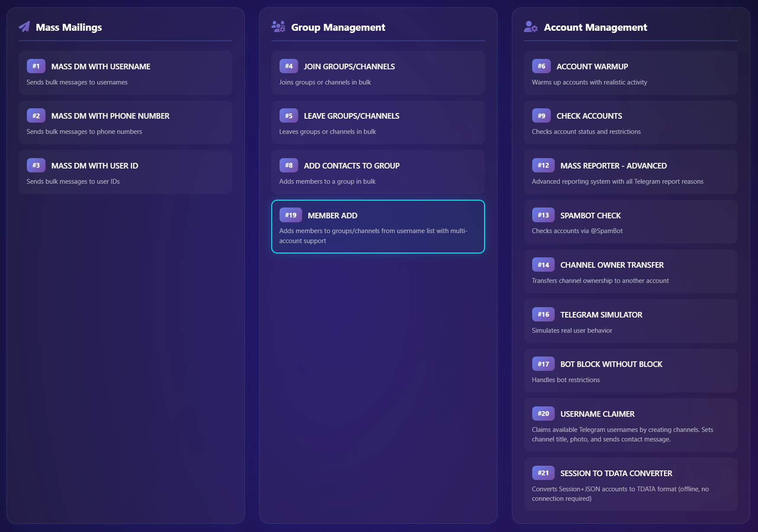The height and width of the screenshot is (532, 758).
Task: Click the paper plane icon beside Mass Mailings
Action: tap(25, 27)
